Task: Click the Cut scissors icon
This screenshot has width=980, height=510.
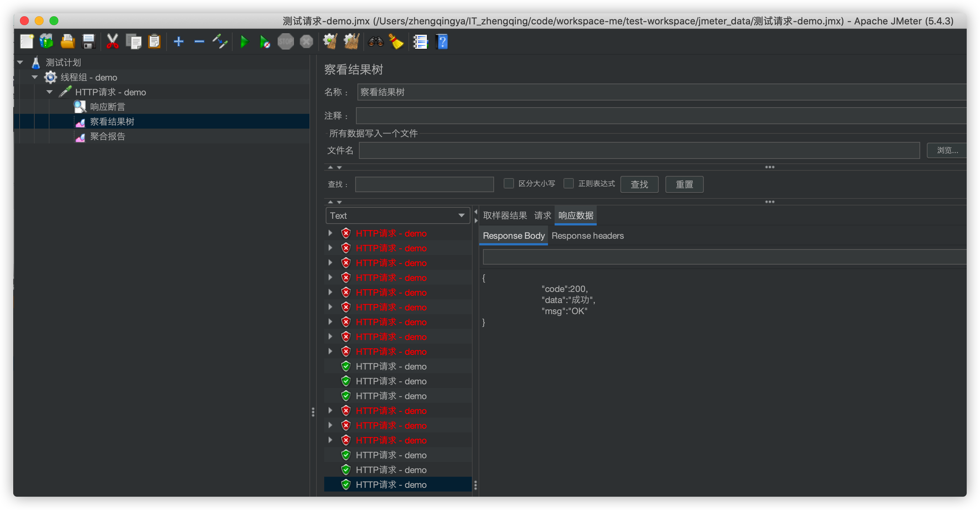Action: coord(112,41)
